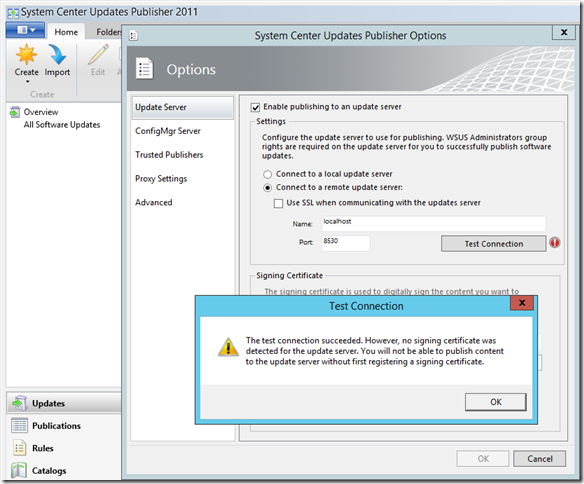Close the Publisher Options dialog window
This screenshot has width=584, height=484.
point(564,32)
